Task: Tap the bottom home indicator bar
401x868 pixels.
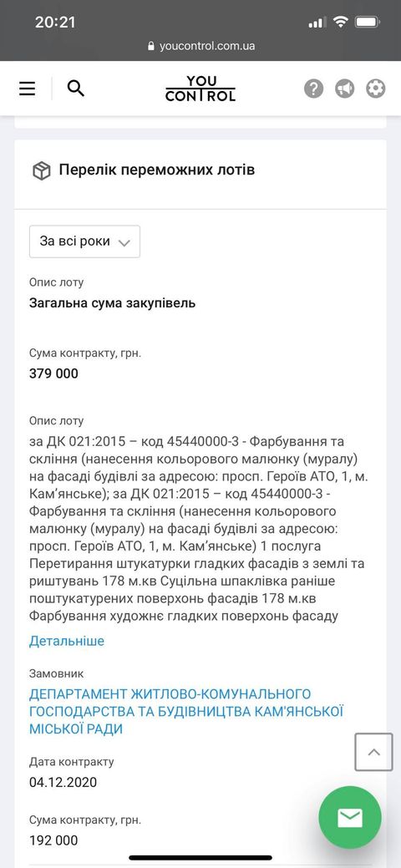Action: click(x=200, y=857)
